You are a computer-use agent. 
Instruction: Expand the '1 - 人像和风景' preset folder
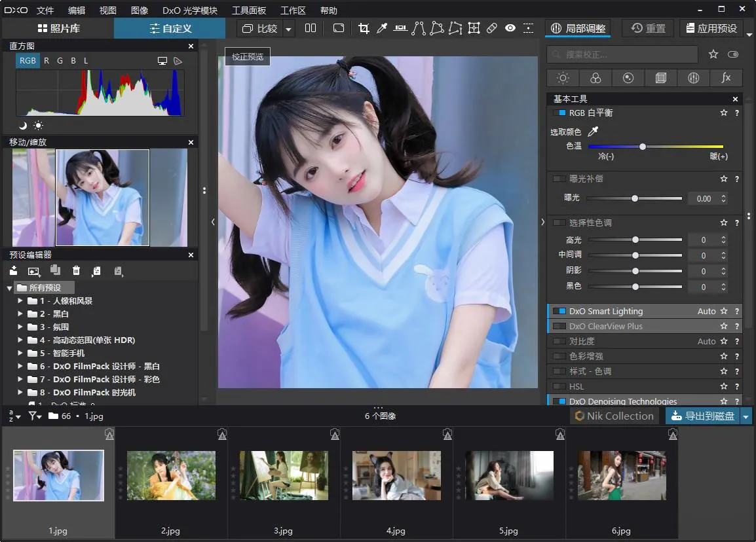coord(20,301)
